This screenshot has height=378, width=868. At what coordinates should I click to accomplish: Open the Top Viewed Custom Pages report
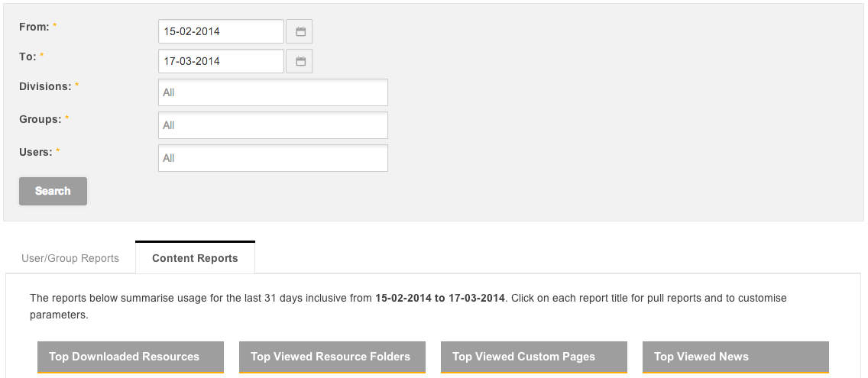tap(534, 357)
